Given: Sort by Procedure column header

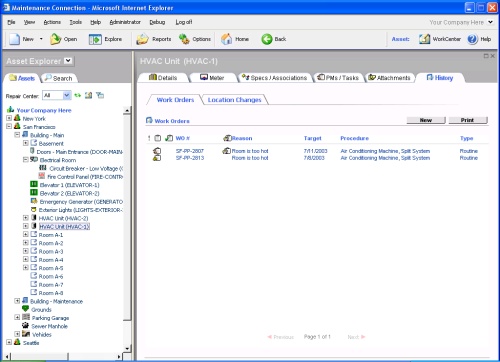Looking at the screenshot, I should click(x=354, y=138).
